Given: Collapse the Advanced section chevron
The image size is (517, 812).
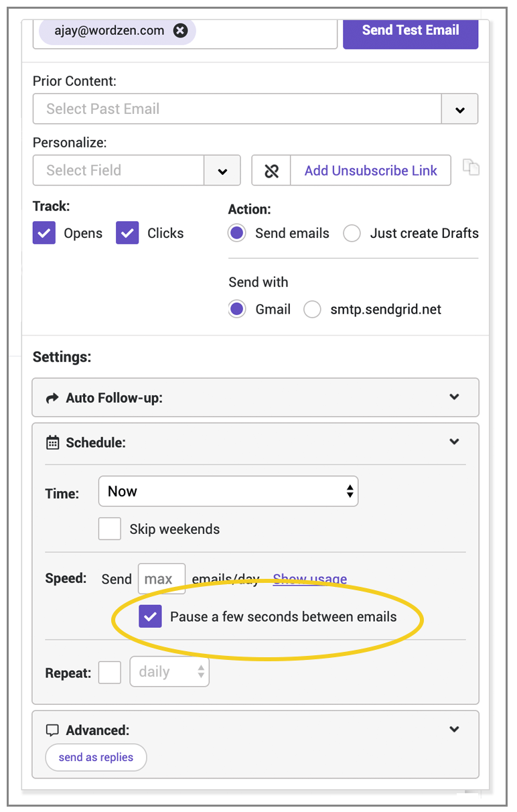Looking at the screenshot, I should point(455,729).
